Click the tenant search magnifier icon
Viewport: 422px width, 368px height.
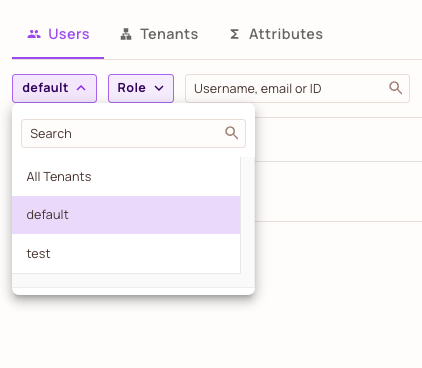click(231, 133)
